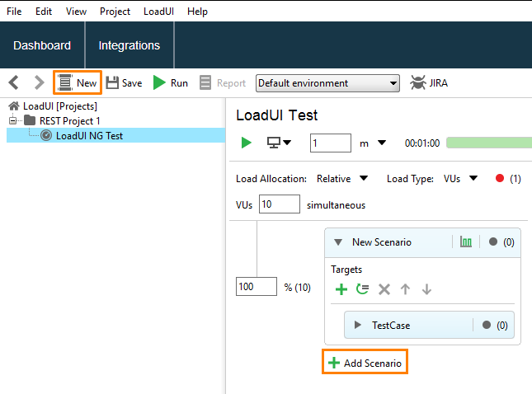
Task: Click New Scenario gray status dot
Action: 493,242
